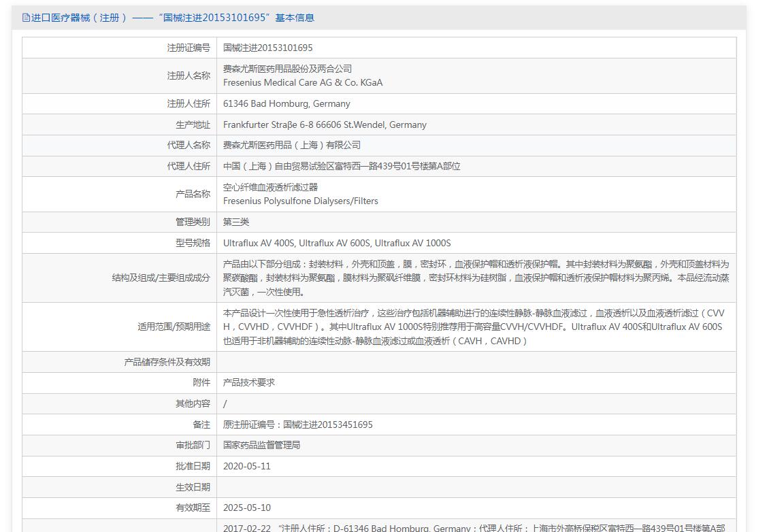Click the '结构及组成/主要组成成分' label

[x=161, y=278]
